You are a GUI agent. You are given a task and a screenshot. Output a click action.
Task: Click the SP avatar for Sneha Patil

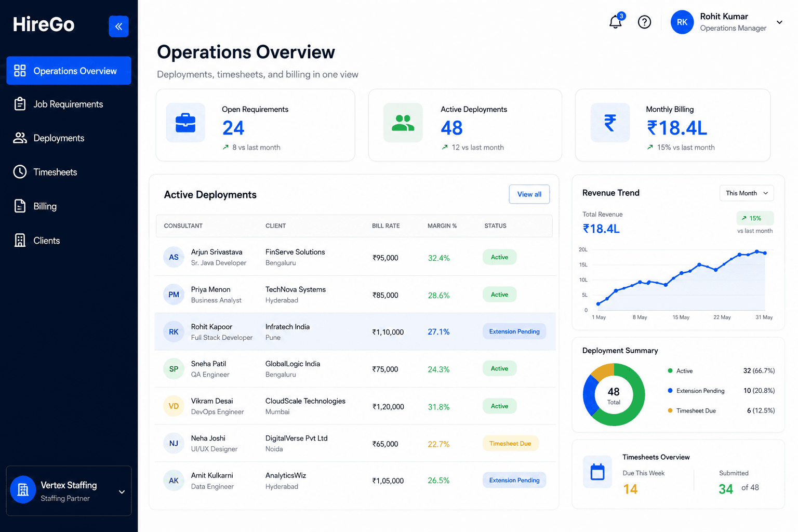(x=174, y=369)
